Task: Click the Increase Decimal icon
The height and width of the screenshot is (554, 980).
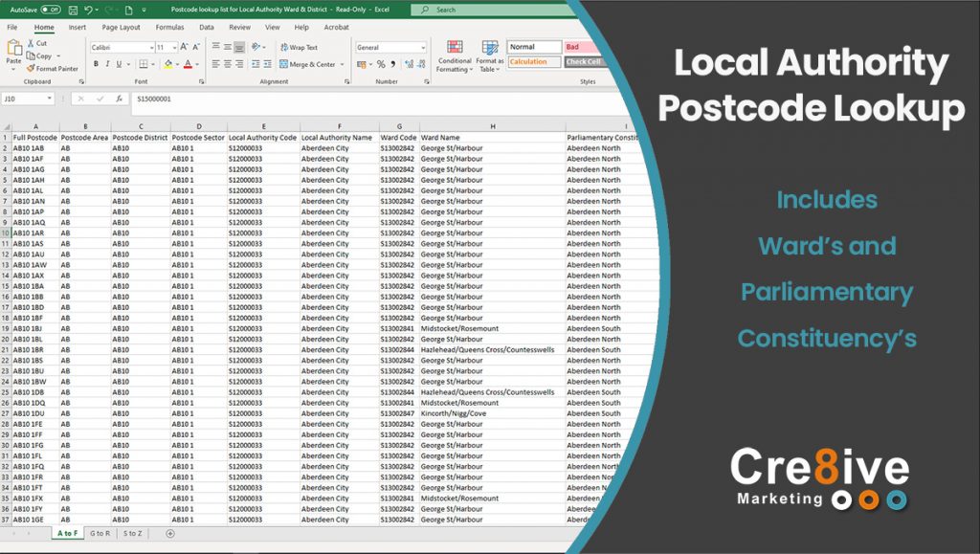Action: [410, 65]
